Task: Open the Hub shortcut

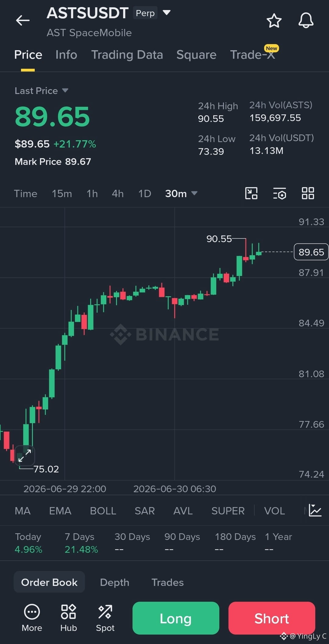Action: pos(69,618)
